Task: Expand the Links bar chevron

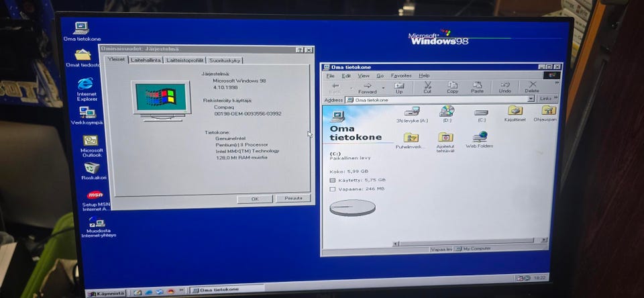Action: tap(556, 98)
